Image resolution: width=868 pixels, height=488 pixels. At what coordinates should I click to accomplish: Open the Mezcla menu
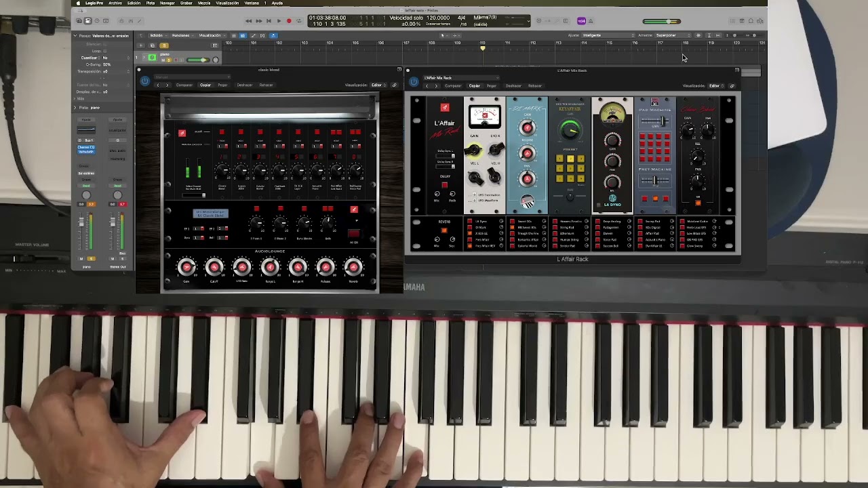coord(204,3)
